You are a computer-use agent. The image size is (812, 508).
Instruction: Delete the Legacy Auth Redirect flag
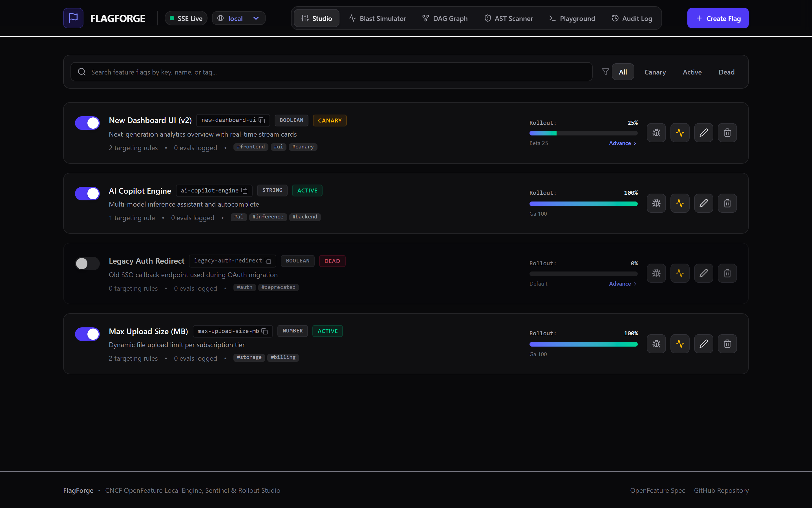727,273
